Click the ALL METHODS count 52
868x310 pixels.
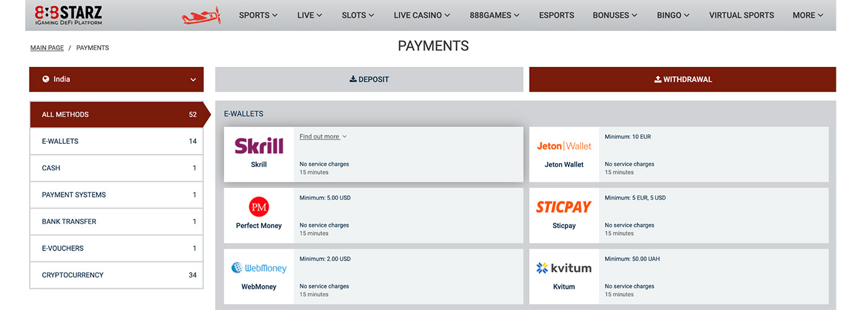click(193, 114)
